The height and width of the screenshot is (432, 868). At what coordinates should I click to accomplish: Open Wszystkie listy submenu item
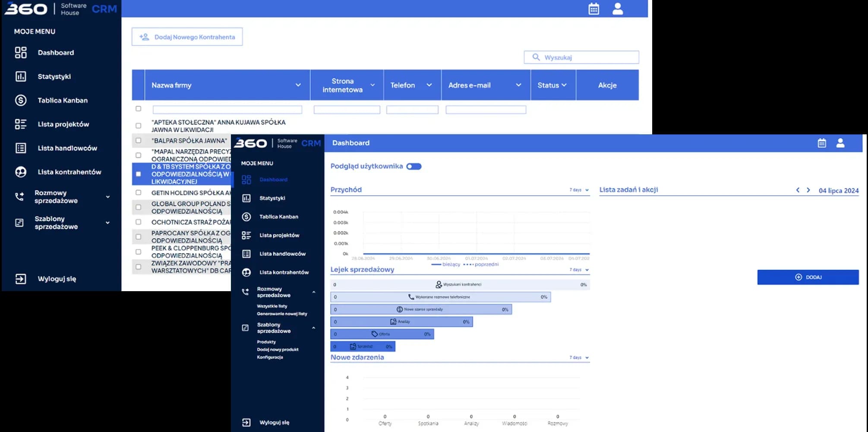point(272,306)
